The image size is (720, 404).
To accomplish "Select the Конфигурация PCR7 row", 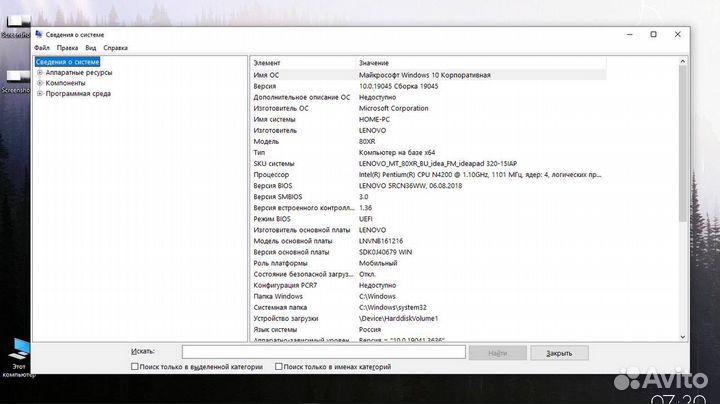I will (x=428, y=285).
